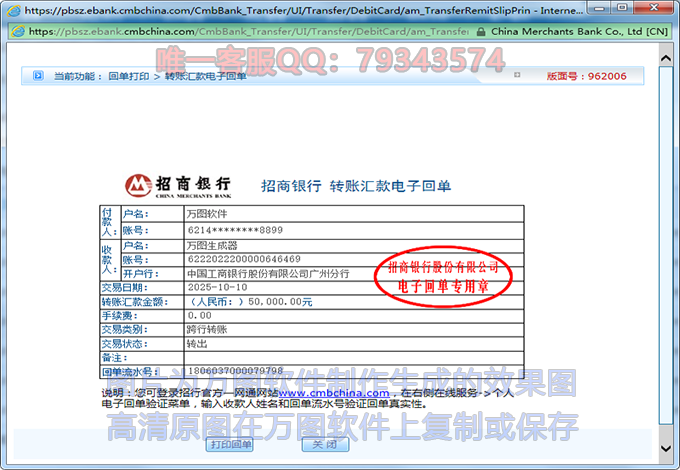Select the 回单打印 breadcrumb item

(128, 76)
